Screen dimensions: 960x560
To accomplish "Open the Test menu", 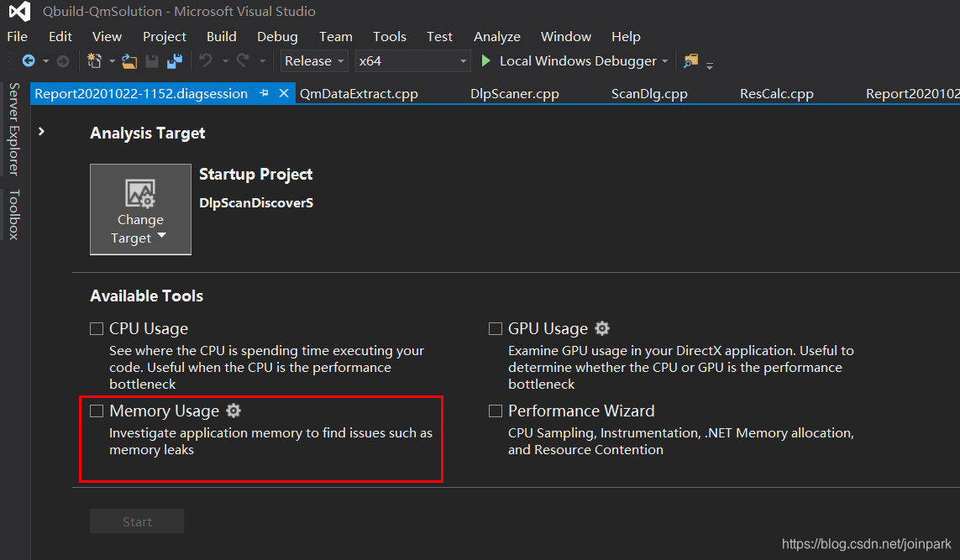I will click(x=439, y=37).
